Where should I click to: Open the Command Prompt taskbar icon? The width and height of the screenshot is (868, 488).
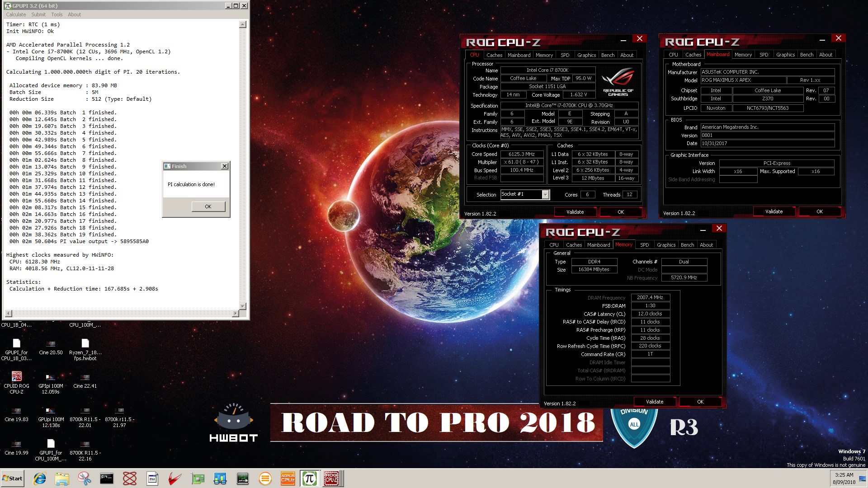tap(107, 478)
